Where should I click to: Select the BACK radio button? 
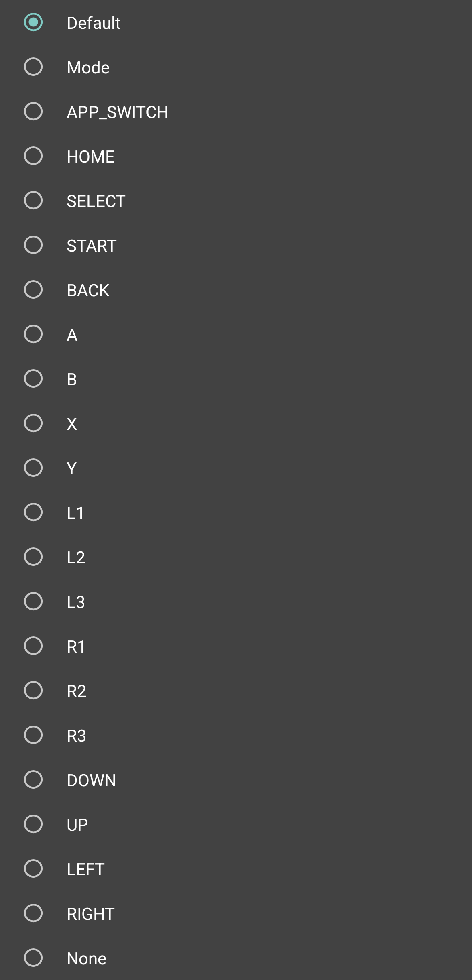(x=33, y=290)
